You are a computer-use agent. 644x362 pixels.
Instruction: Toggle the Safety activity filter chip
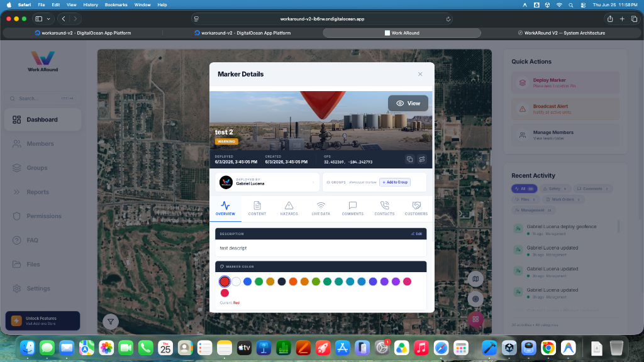(555, 189)
